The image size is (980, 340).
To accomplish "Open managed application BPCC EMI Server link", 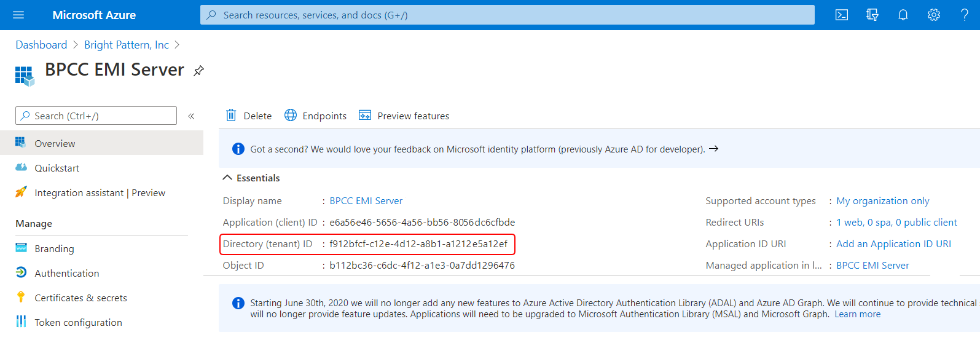I will click(x=872, y=265).
